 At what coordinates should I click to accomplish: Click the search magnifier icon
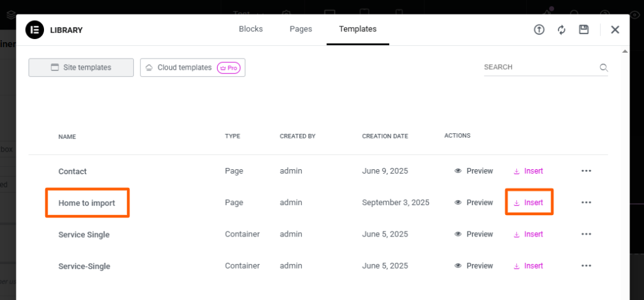603,67
